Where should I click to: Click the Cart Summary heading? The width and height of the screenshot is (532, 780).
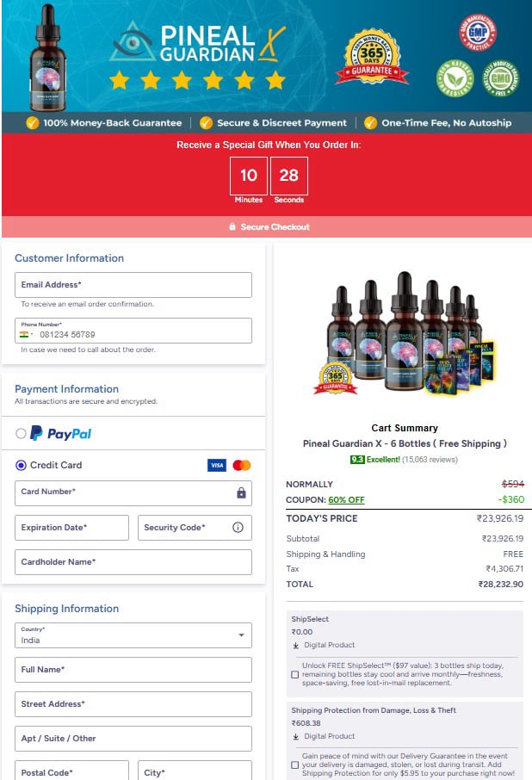405,428
